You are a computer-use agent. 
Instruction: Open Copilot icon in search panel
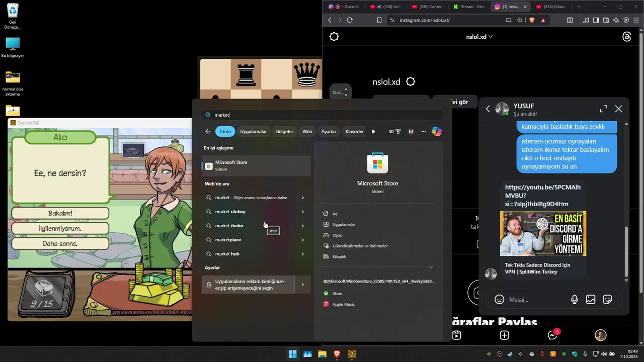(436, 131)
